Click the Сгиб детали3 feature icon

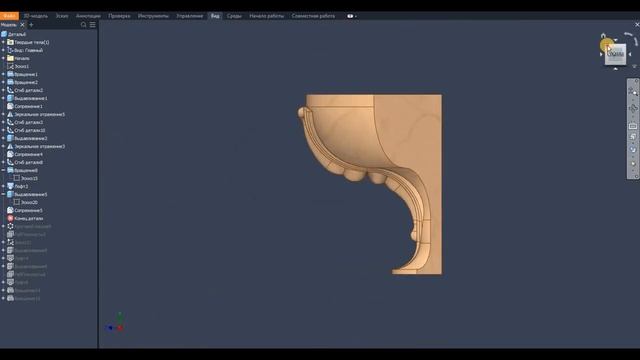pos(10,122)
